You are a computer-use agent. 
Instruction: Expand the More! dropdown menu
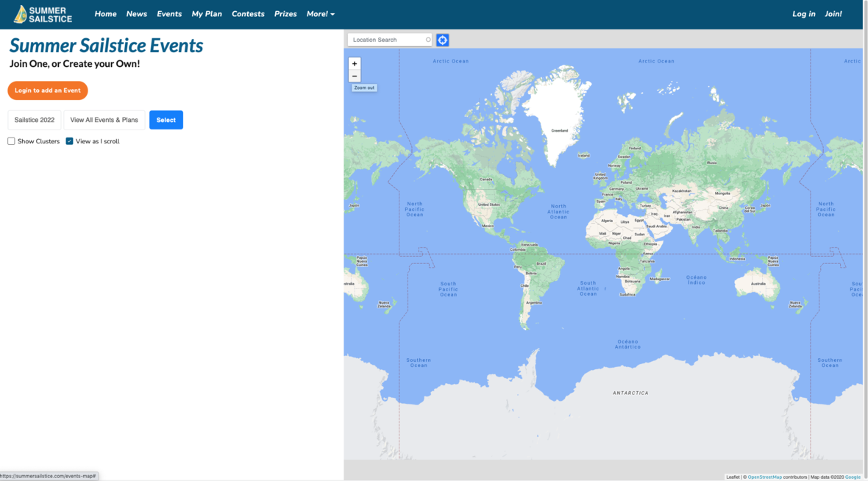pos(320,14)
